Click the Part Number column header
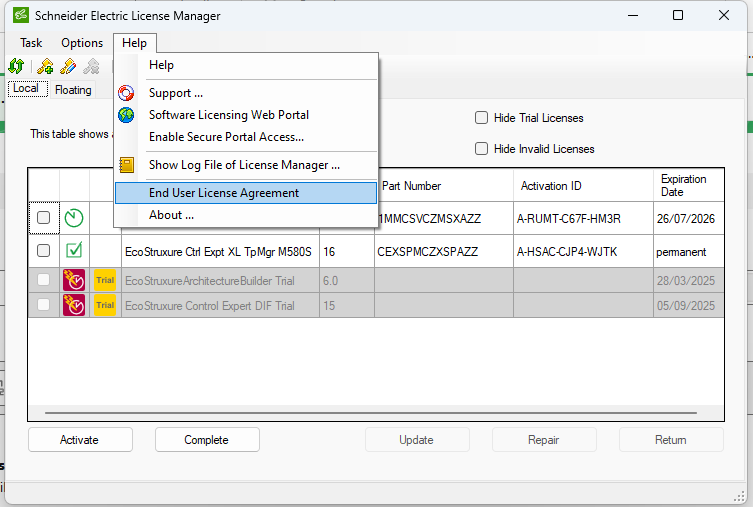The height and width of the screenshot is (507, 753). coord(444,186)
